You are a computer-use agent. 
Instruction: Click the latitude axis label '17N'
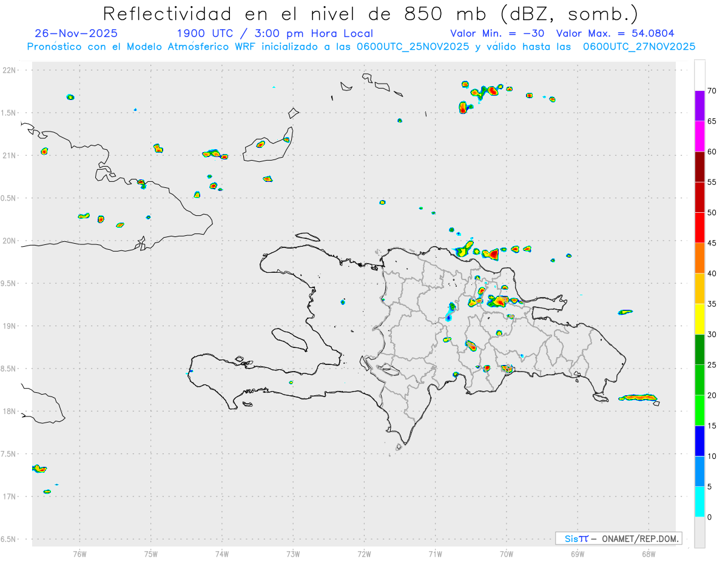click(10, 497)
